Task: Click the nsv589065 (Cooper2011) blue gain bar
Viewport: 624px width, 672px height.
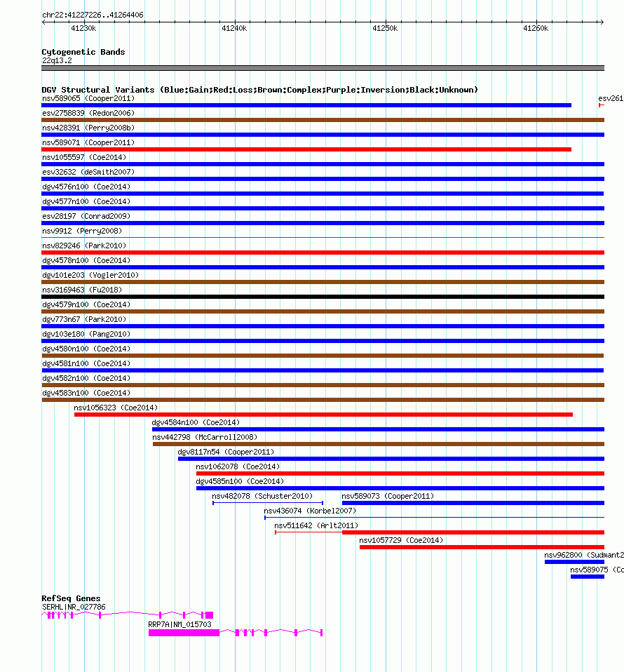Action: [306, 105]
